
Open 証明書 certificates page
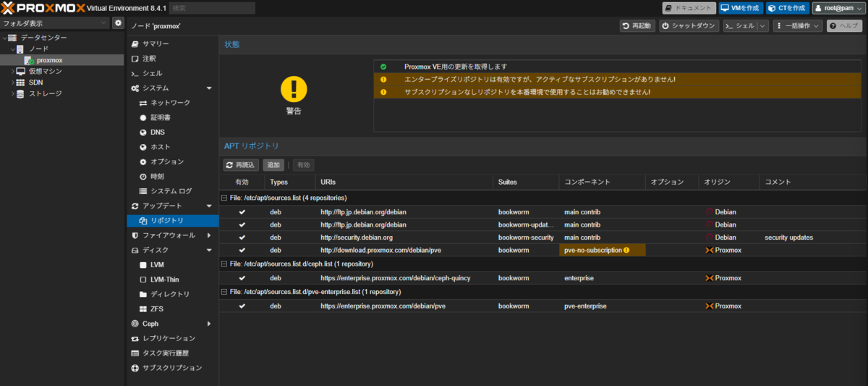pos(161,117)
